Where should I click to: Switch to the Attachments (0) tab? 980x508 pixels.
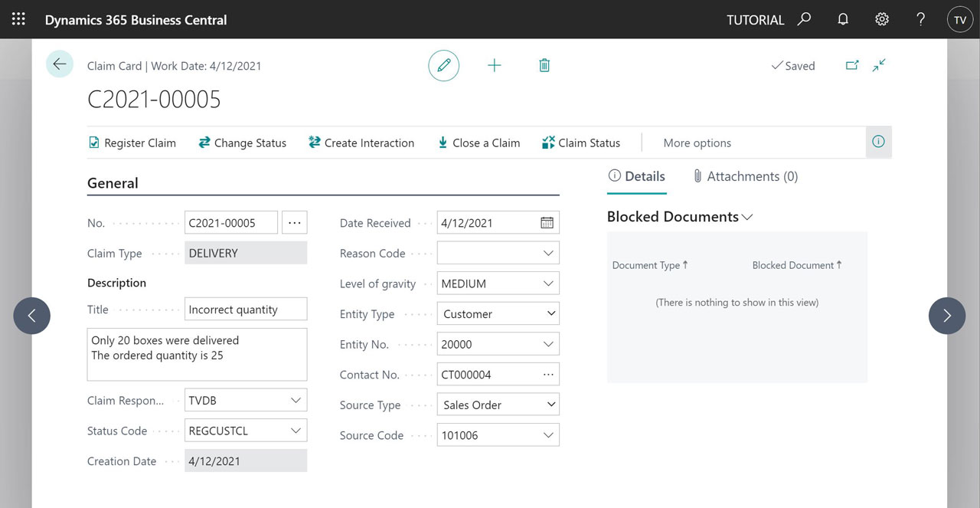tap(745, 176)
